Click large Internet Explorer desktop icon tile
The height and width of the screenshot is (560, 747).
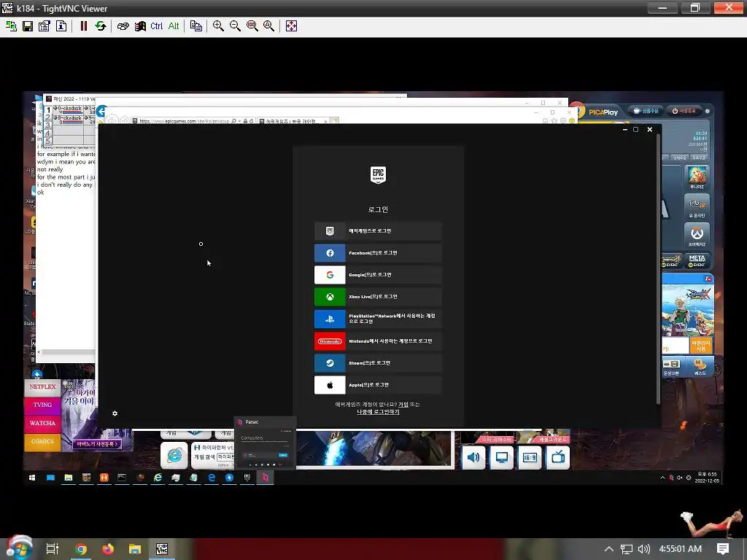coord(174,456)
